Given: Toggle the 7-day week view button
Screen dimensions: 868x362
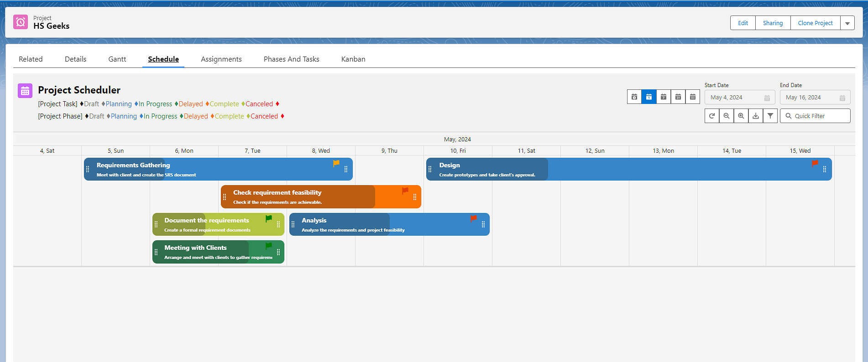Looking at the screenshot, I should point(664,97).
